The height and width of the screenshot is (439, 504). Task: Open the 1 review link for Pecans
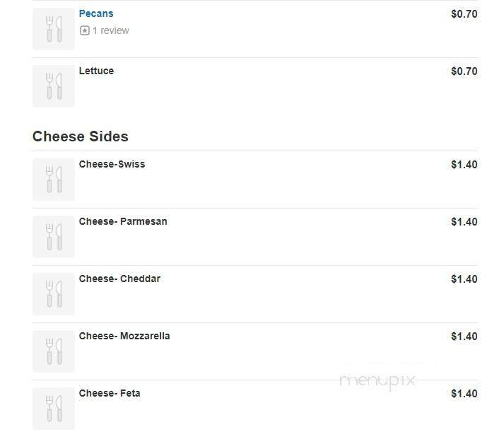pos(110,30)
